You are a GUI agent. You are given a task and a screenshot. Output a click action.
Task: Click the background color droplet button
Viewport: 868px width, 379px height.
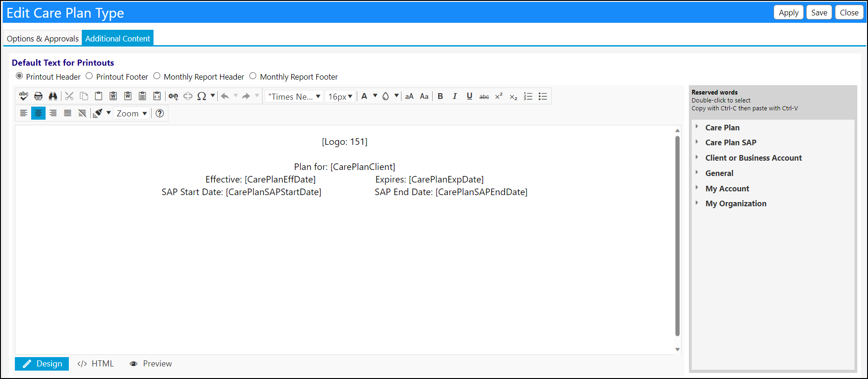(x=386, y=96)
